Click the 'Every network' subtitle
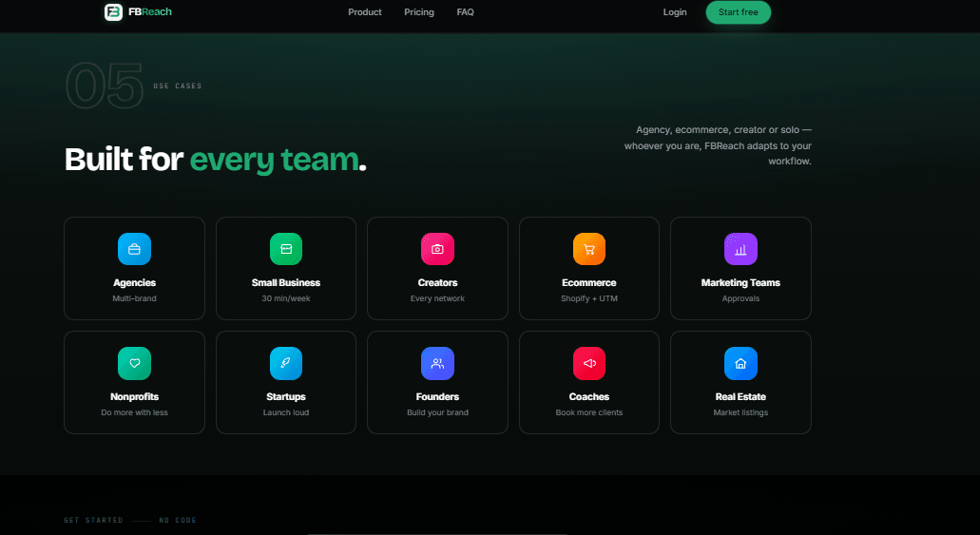The image size is (980, 535). (x=437, y=298)
